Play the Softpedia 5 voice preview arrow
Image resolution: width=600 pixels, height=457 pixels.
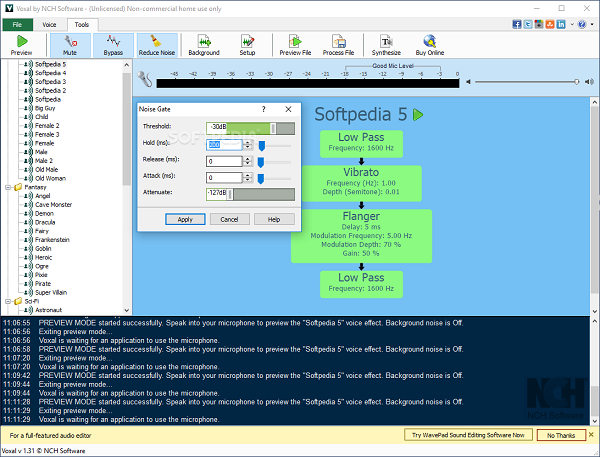click(x=418, y=114)
